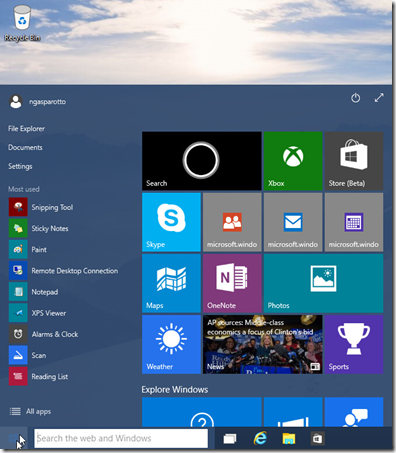The height and width of the screenshot is (453, 396).
Task: Open Task View from taskbar
Action: point(230,439)
